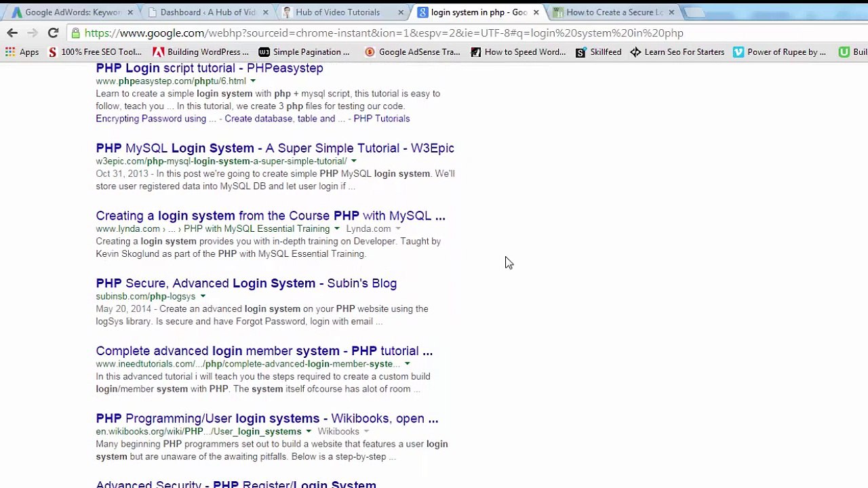
Task: Open 'Complete advanced login member system' result
Action: 264,350
